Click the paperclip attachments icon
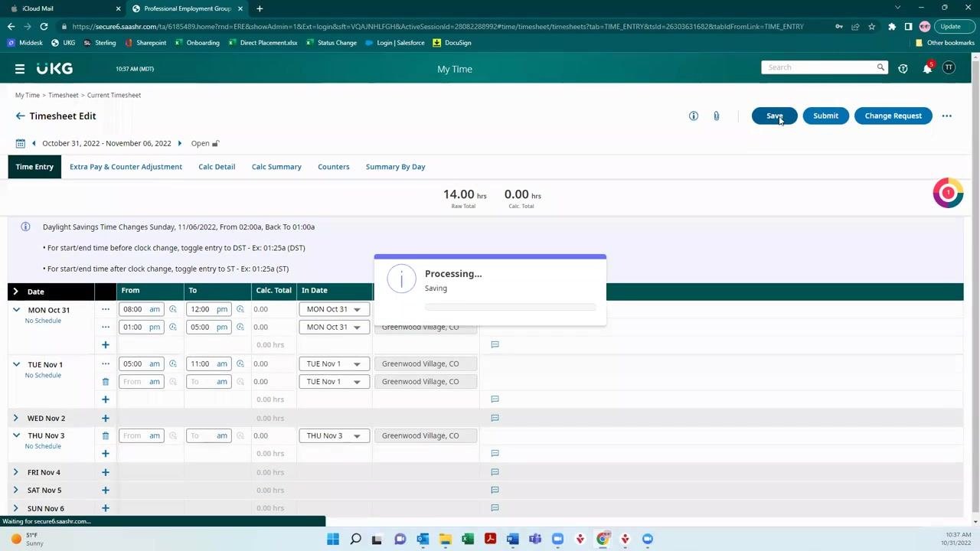The image size is (980, 551). (716, 116)
